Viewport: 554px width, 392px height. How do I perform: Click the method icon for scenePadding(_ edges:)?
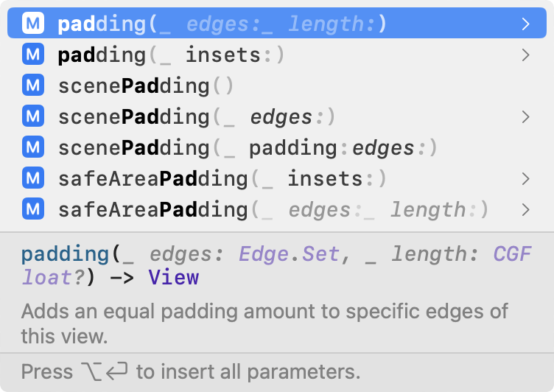[x=33, y=117]
